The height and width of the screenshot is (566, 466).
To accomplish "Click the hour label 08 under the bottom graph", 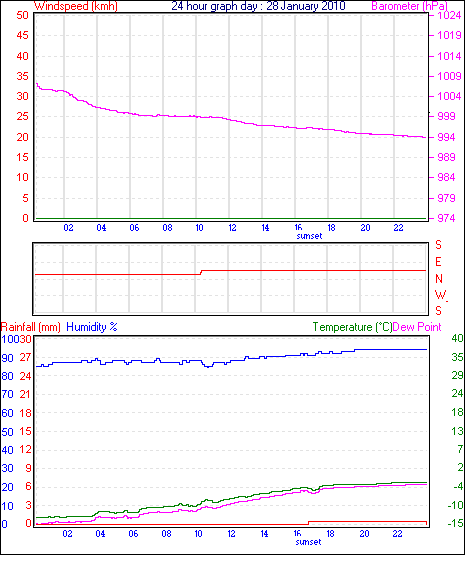I will pyautogui.click(x=166, y=534).
